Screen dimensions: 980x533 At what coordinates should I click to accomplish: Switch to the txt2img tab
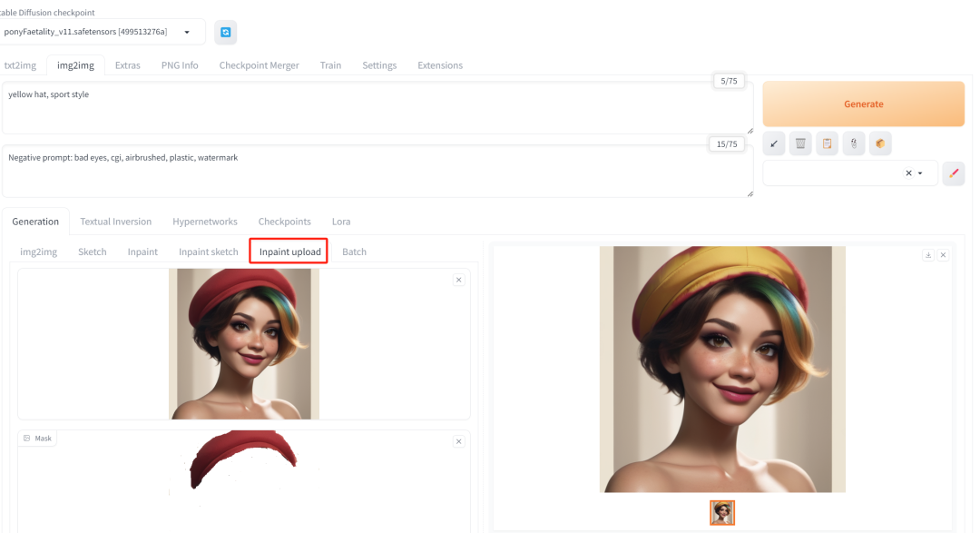pyautogui.click(x=20, y=65)
